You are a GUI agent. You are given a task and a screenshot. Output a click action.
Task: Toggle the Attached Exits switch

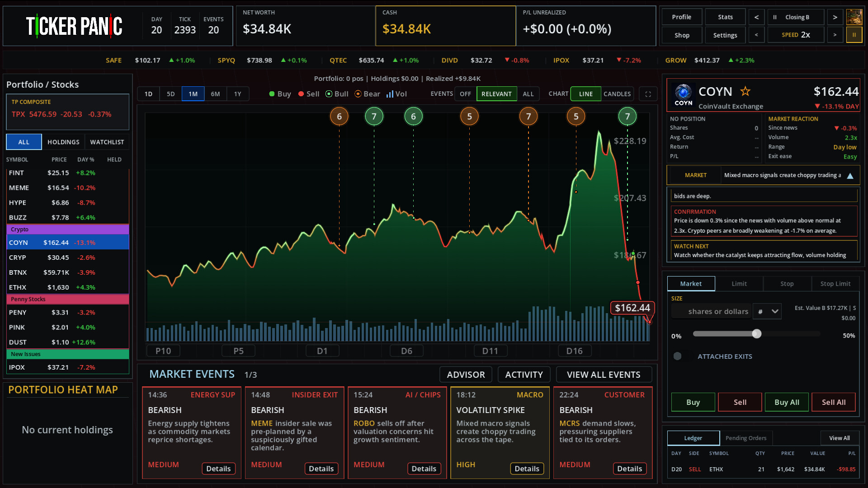pyautogui.click(x=677, y=356)
